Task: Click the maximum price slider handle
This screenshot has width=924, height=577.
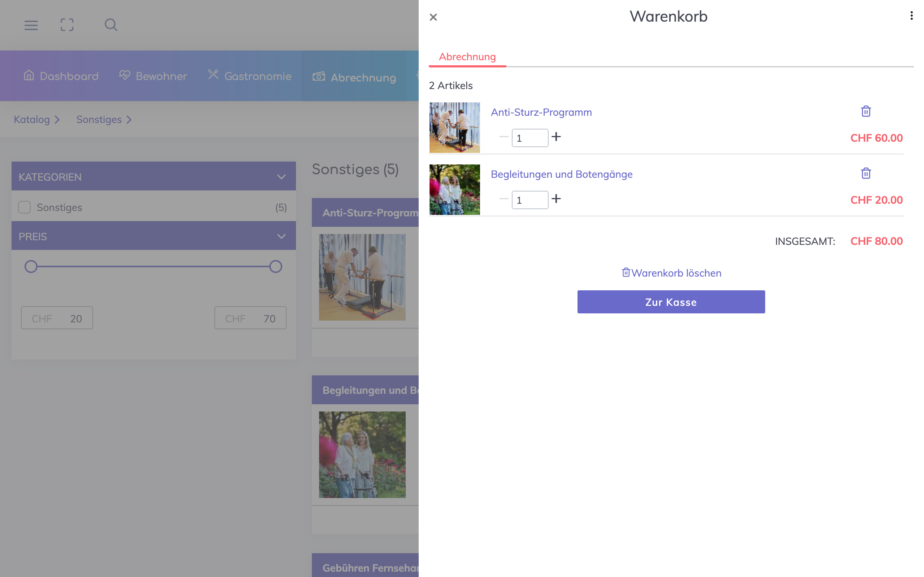Action: point(275,267)
